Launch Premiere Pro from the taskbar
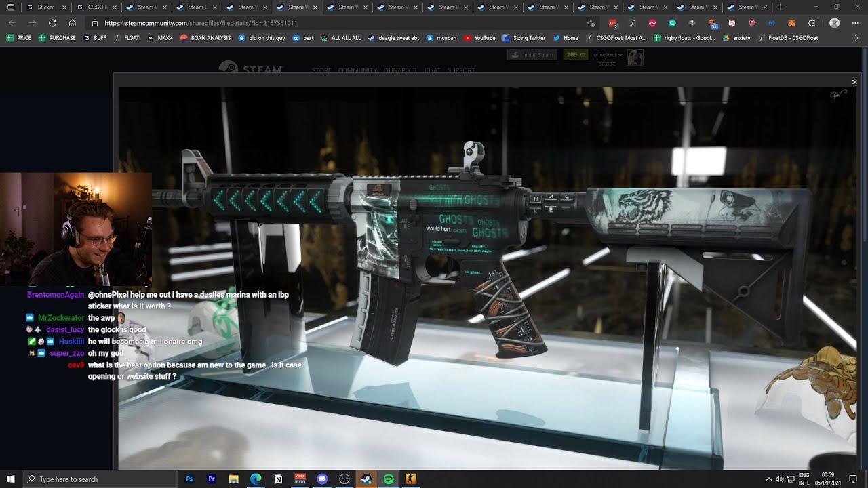This screenshot has height=488, width=868. (x=212, y=479)
